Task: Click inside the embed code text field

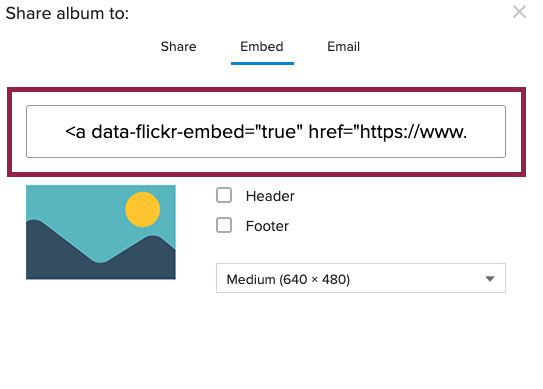Action: point(266,132)
